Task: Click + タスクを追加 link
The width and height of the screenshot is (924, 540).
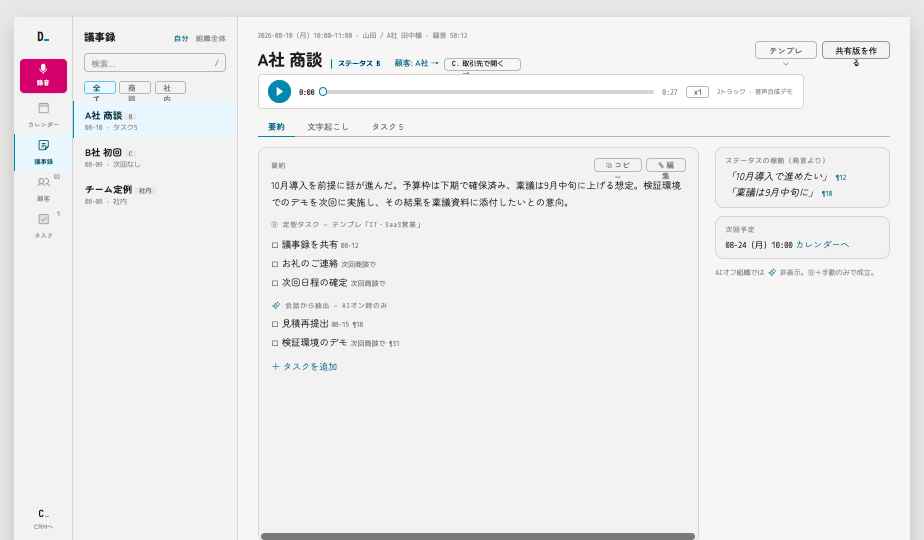Action: tap(305, 366)
